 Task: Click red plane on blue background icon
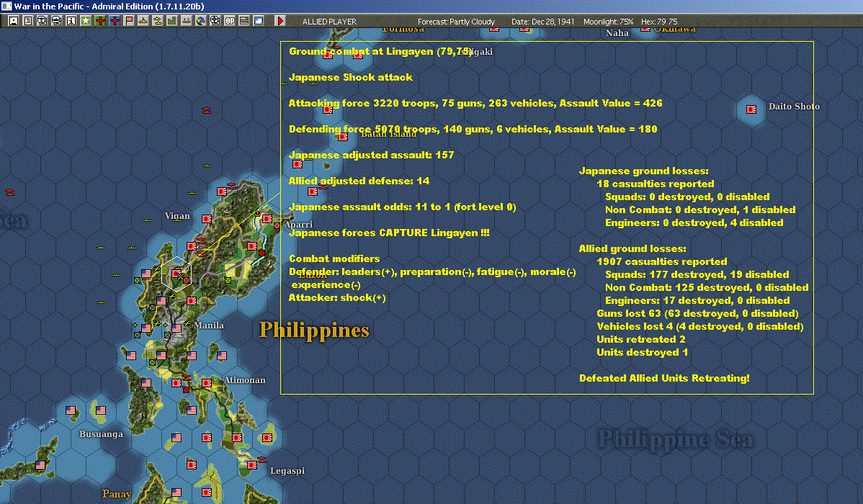point(115,21)
